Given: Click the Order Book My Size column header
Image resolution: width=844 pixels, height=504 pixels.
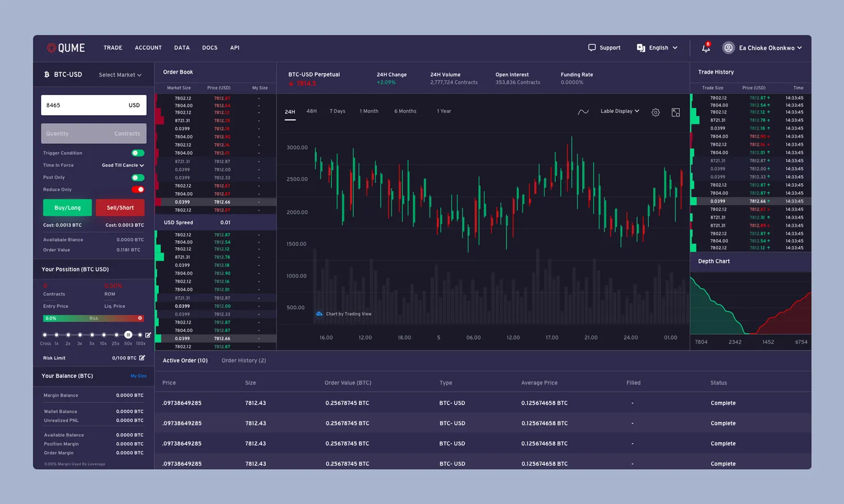Looking at the screenshot, I should click(260, 88).
